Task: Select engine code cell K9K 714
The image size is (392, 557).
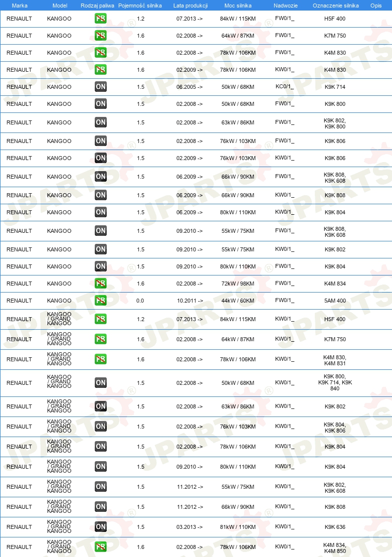Action: (335, 87)
